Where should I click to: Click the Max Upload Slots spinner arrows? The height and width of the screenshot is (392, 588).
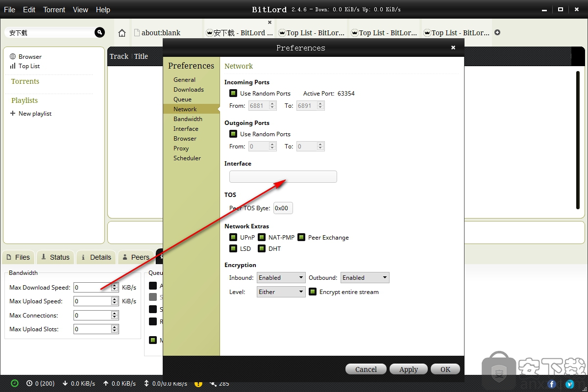pos(115,329)
